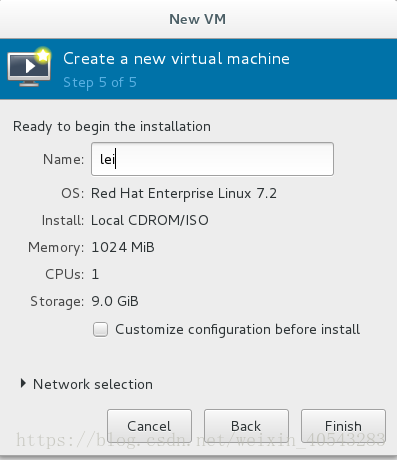Screen dimensions: 397x460
Task: Click the 'Step 5 of 5' text
Action: click(x=100, y=82)
